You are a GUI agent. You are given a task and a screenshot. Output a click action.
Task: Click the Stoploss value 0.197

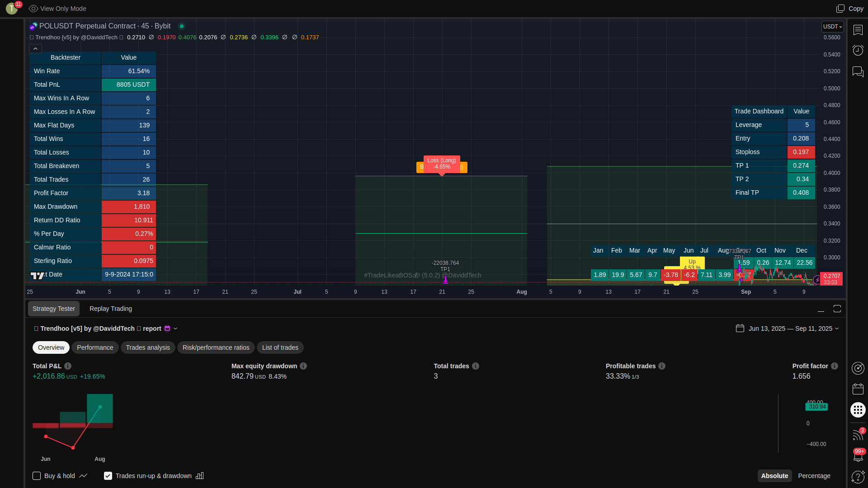801,152
